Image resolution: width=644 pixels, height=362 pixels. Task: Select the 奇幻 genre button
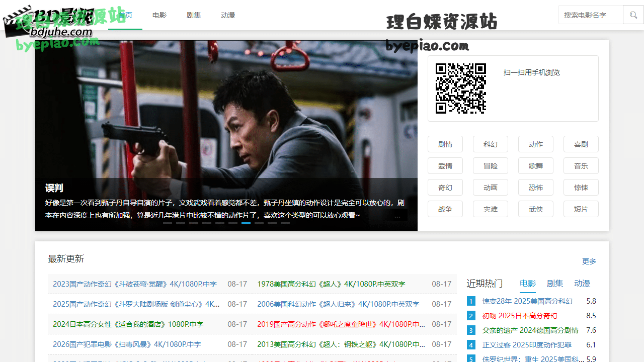pyautogui.click(x=445, y=188)
